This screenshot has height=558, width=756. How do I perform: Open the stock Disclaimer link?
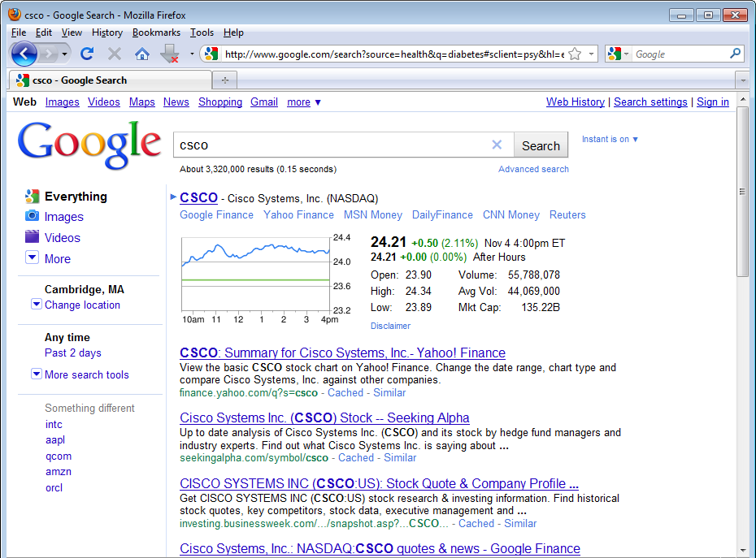point(390,326)
